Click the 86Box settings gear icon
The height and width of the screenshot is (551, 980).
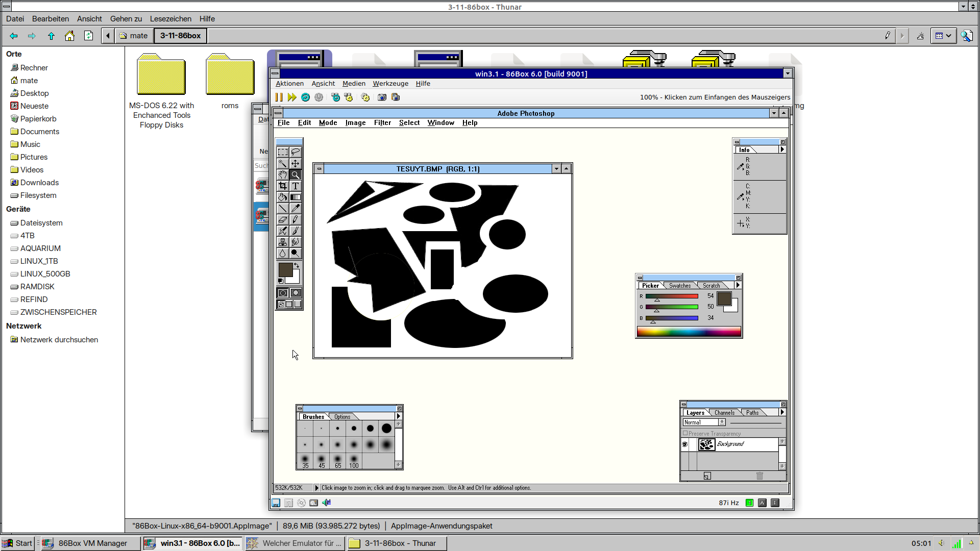[365, 97]
